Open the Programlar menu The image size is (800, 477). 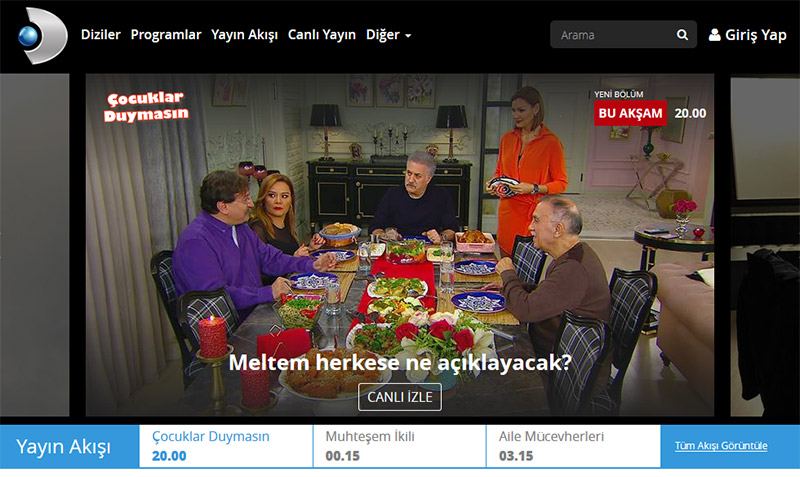point(166,35)
